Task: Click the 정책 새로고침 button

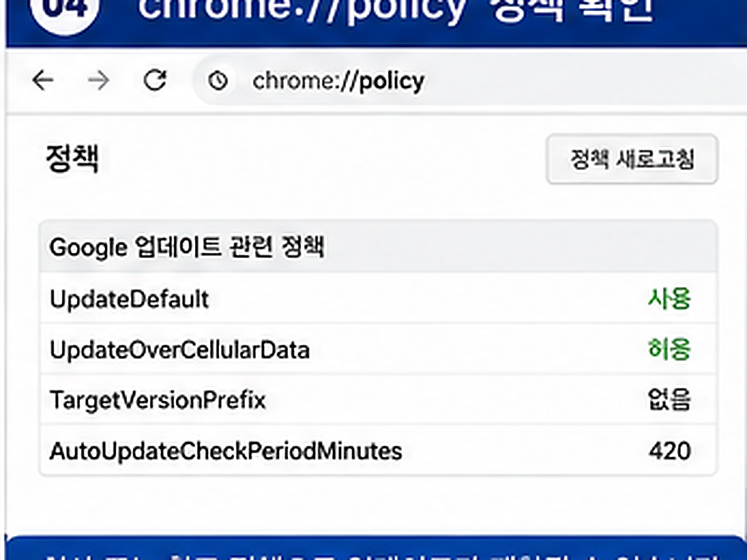Action: (632, 159)
